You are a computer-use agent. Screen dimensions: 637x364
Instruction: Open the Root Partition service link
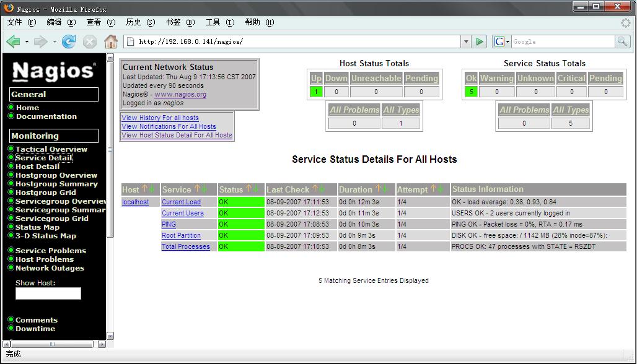[181, 235]
